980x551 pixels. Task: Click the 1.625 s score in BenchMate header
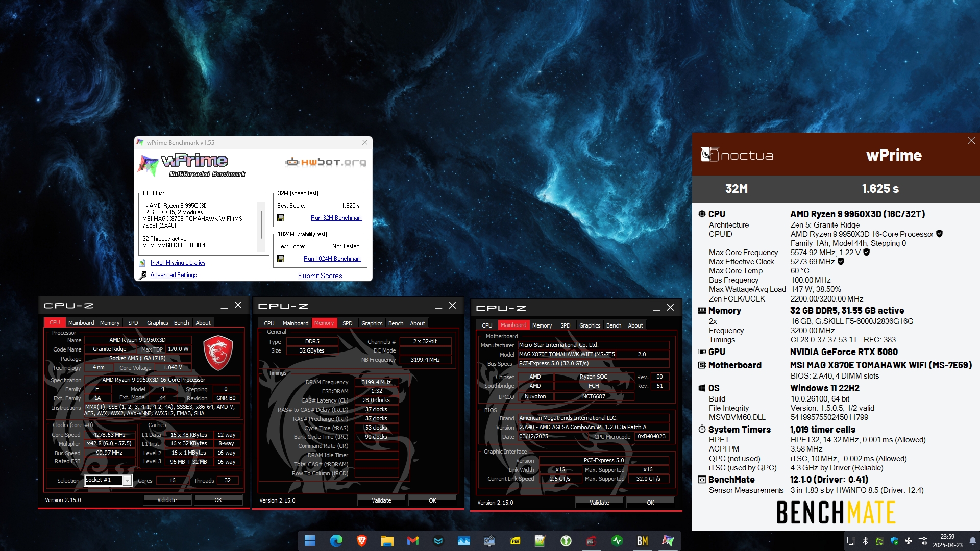point(880,189)
